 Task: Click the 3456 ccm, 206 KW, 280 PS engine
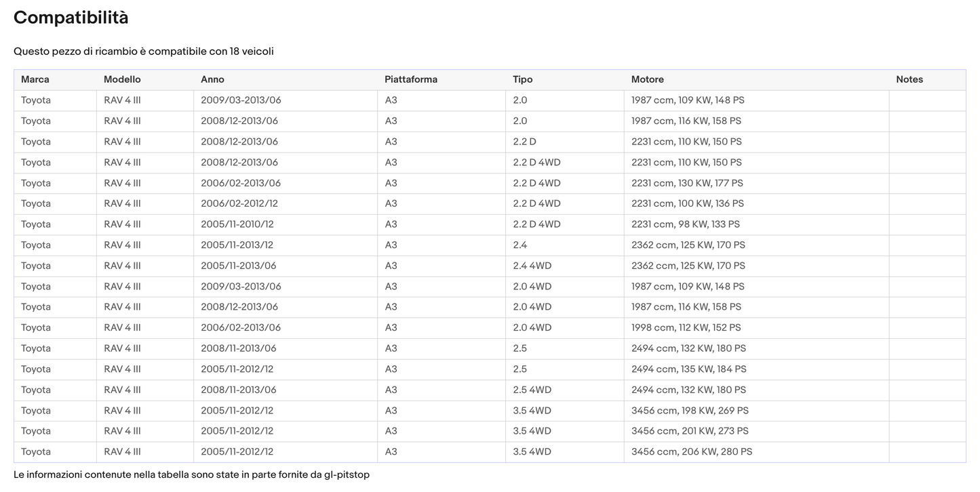tap(691, 451)
